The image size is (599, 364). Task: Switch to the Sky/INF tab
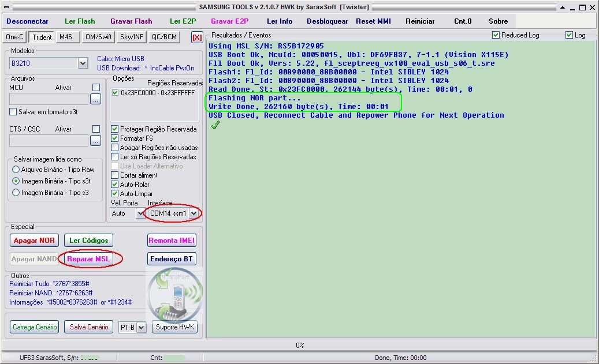132,37
